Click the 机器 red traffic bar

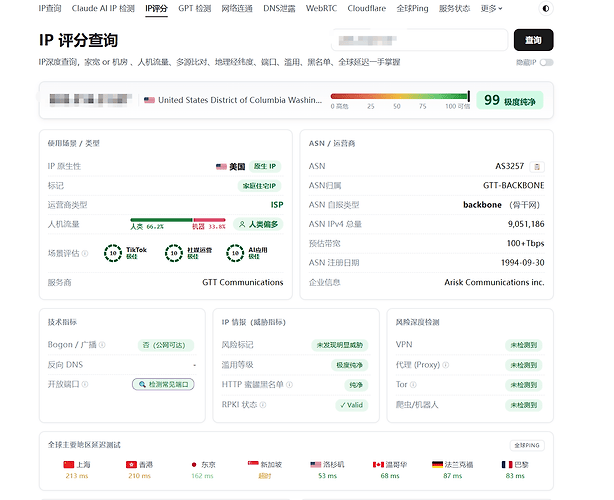(209, 220)
